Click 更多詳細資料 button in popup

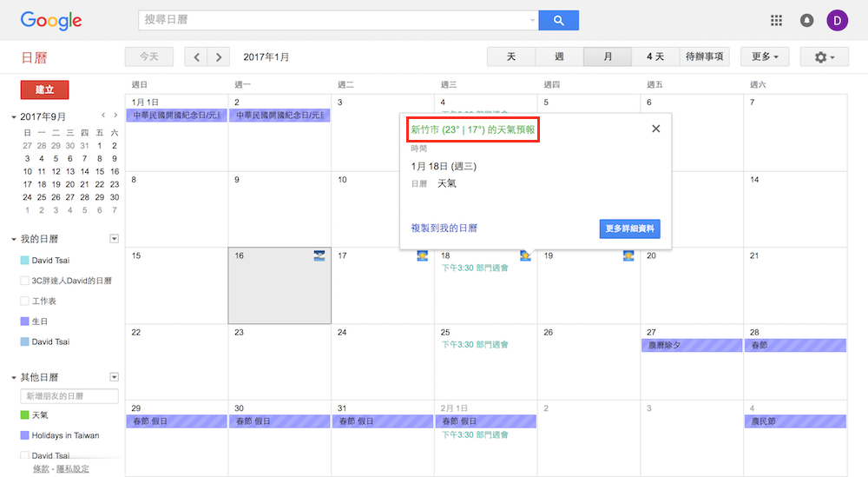click(x=630, y=229)
